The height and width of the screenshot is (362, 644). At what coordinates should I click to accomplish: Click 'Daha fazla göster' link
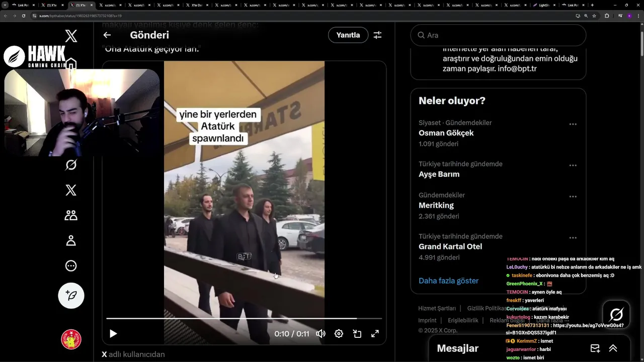(448, 281)
